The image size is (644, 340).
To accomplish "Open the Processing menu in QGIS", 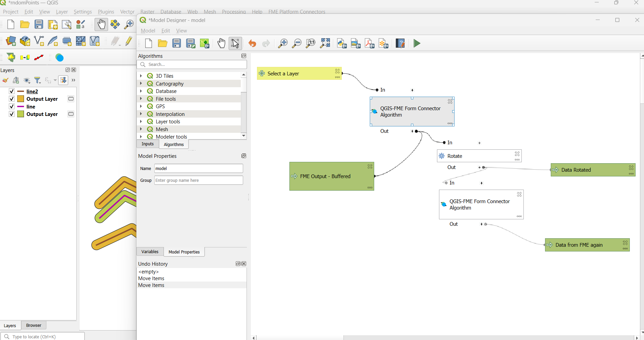I will tap(234, 11).
